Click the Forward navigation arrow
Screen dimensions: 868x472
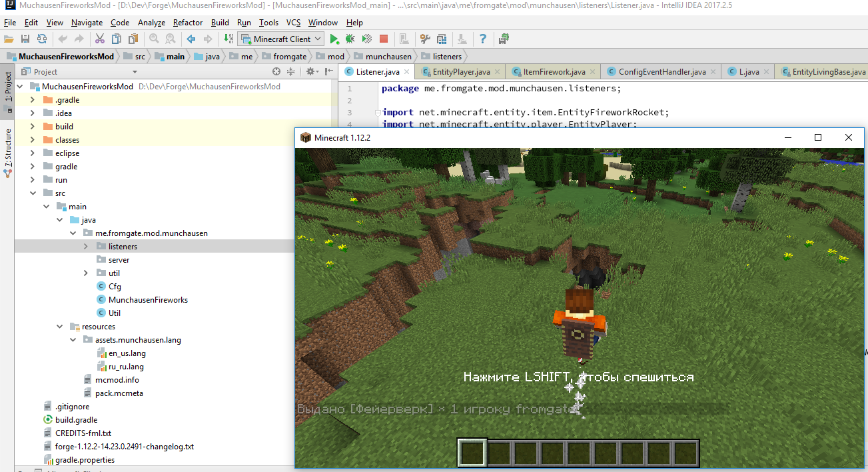208,39
